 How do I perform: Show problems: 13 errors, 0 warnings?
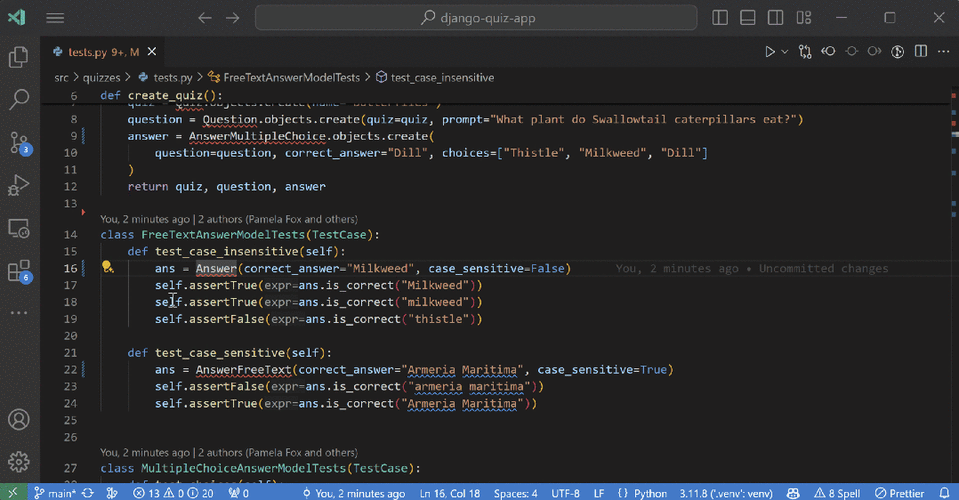click(x=173, y=493)
